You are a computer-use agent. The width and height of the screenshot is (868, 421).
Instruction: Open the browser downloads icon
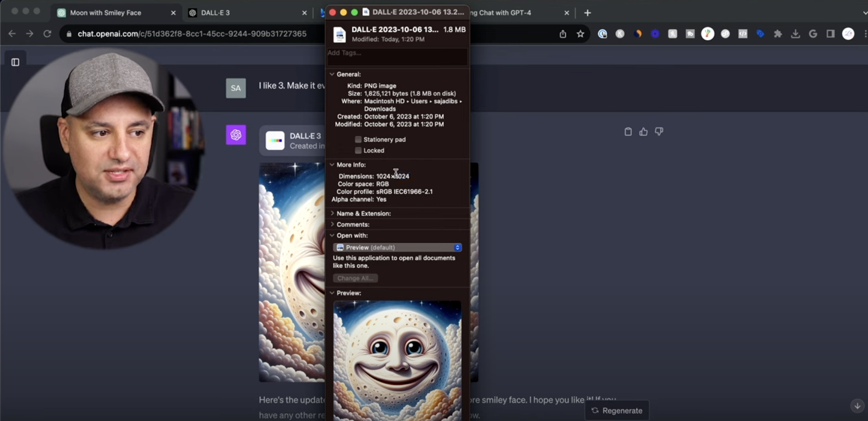click(x=795, y=34)
